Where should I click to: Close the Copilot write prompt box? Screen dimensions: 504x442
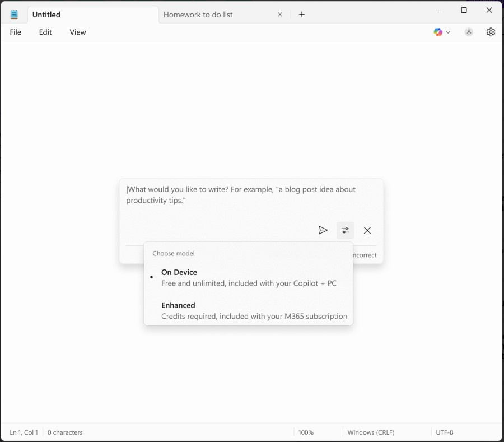[x=367, y=230]
